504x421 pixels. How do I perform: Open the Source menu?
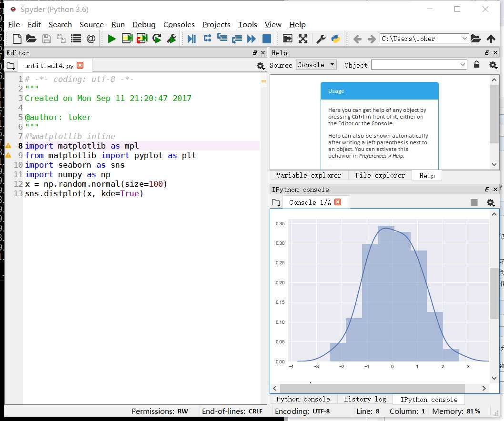pyautogui.click(x=91, y=25)
